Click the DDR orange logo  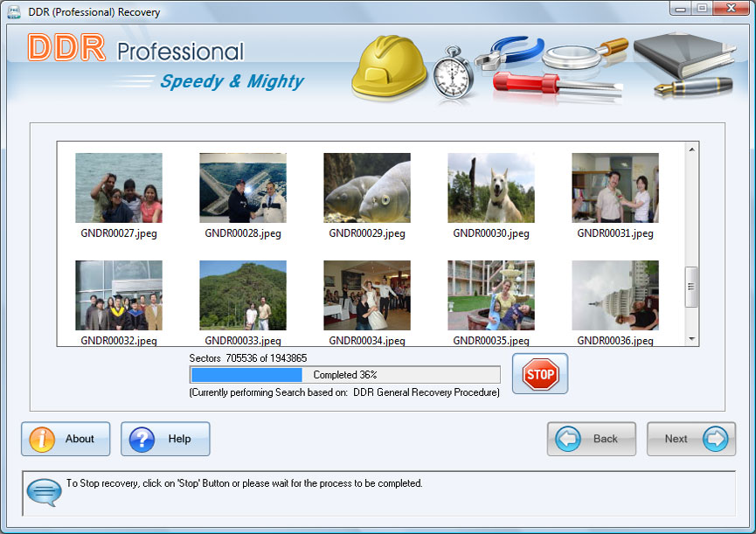tap(66, 48)
